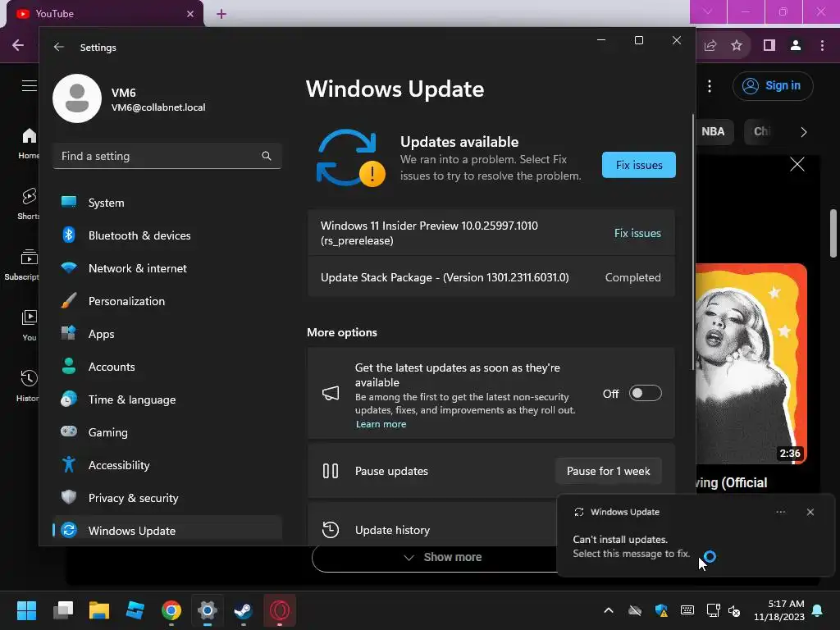Select Windows Update in sidebar

tap(167, 531)
